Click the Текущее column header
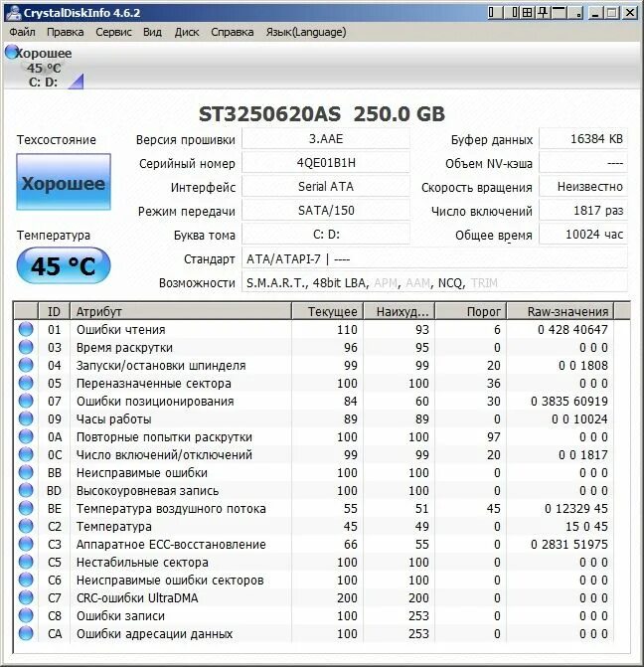The width and height of the screenshot is (644, 667). [x=328, y=311]
